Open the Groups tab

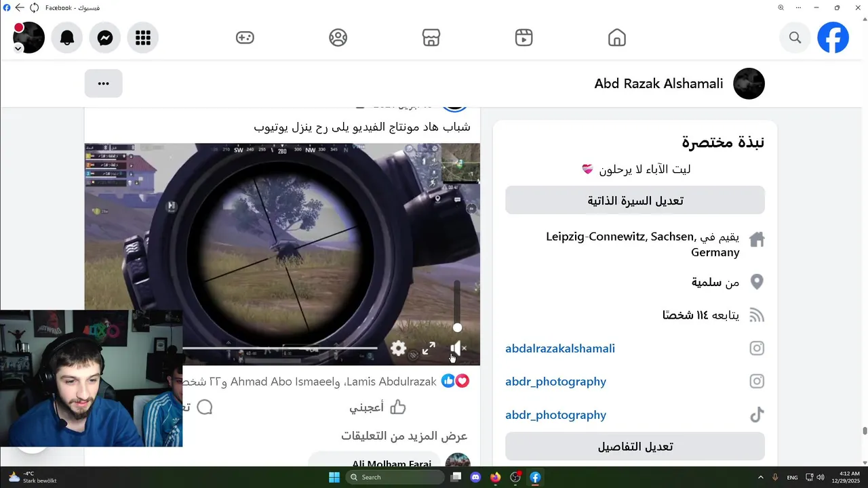point(338,38)
